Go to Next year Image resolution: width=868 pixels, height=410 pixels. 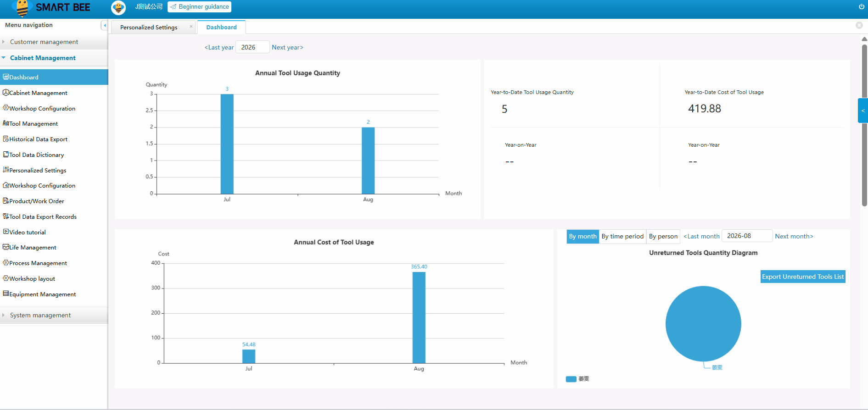pyautogui.click(x=287, y=47)
